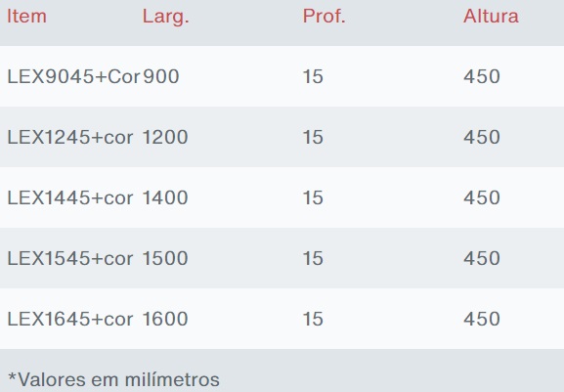Click the depth 15 in LEX9045 row

[313, 76]
